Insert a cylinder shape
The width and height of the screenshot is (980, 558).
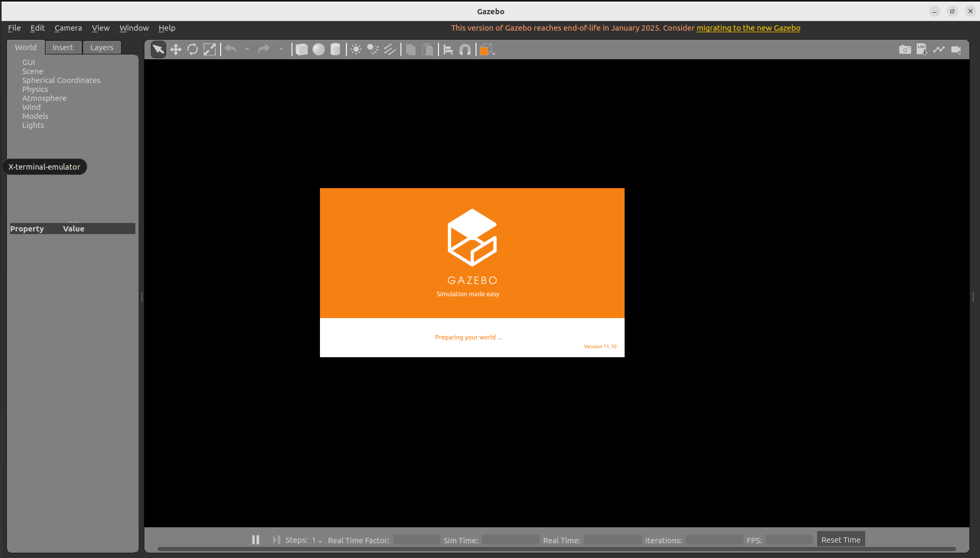pos(335,50)
